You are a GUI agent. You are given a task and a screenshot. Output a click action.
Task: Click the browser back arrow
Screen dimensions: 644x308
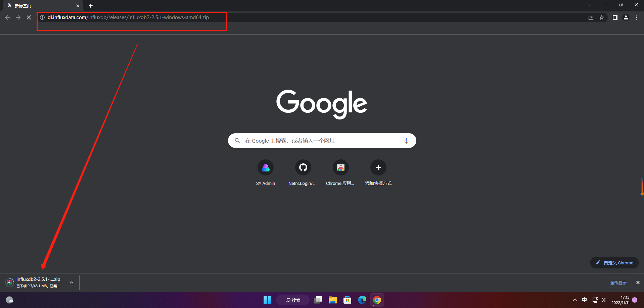[7, 17]
